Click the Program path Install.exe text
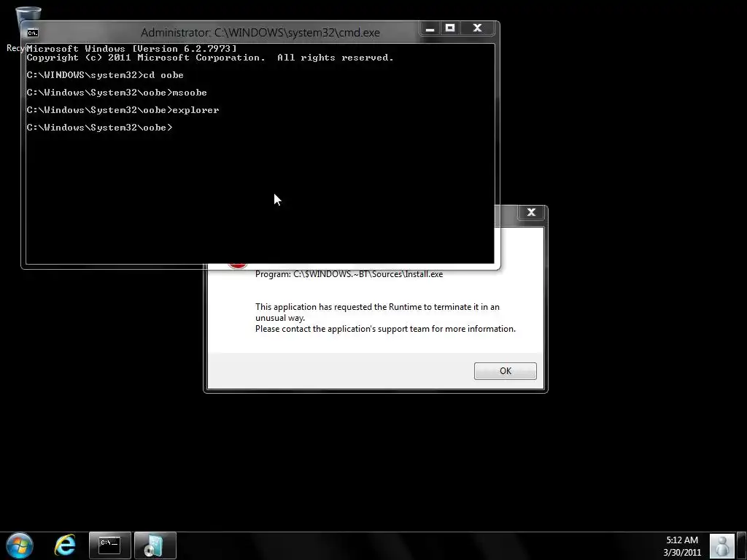This screenshot has width=747, height=560. pos(349,274)
